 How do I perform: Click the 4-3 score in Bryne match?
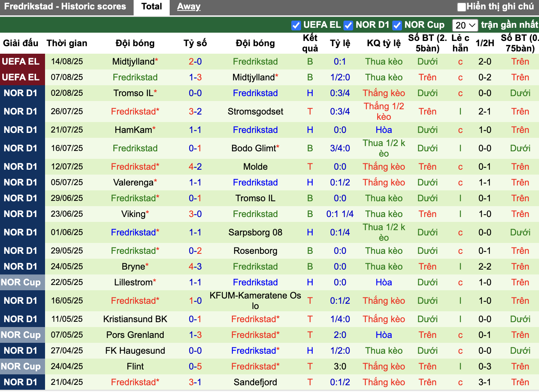point(195,267)
